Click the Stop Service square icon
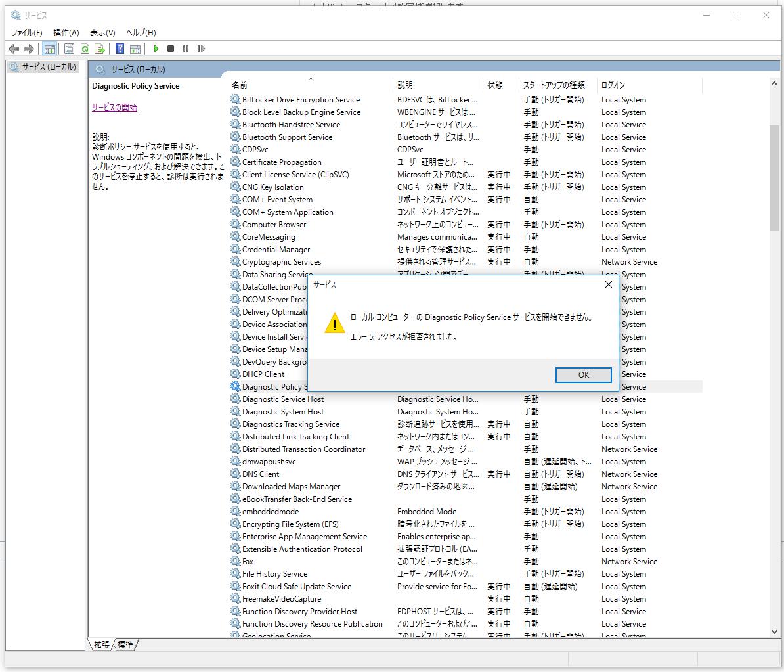This screenshot has height=672, width=784. (171, 49)
